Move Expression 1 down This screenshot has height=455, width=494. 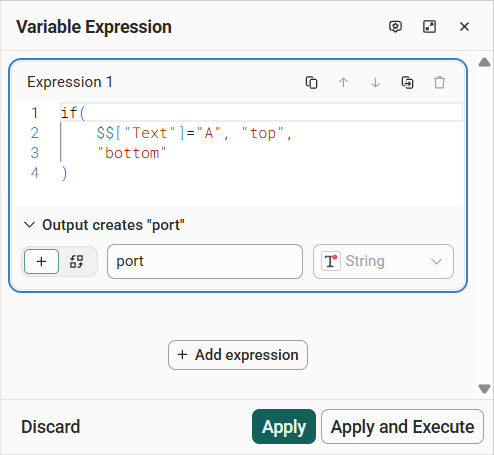point(375,82)
